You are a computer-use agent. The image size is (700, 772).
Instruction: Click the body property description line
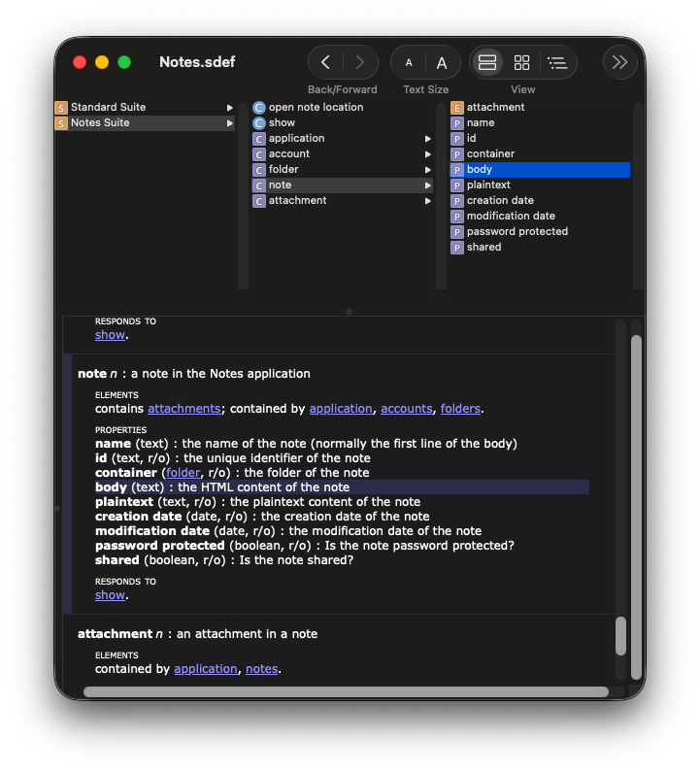click(342, 487)
